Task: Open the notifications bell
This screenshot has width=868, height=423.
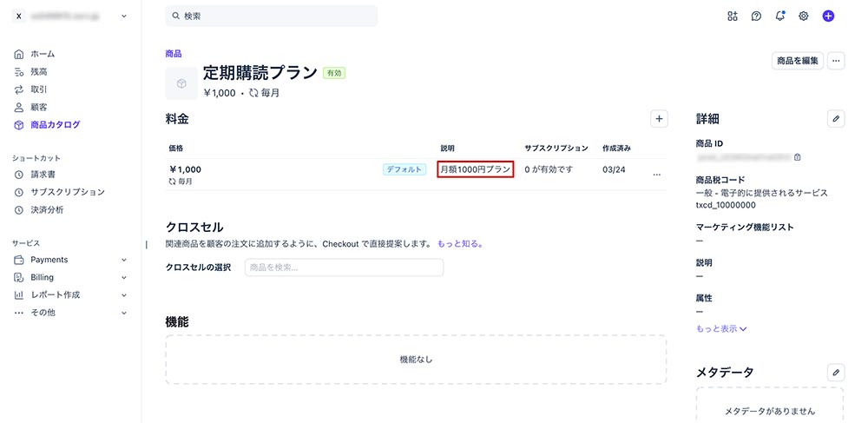Action: click(780, 16)
